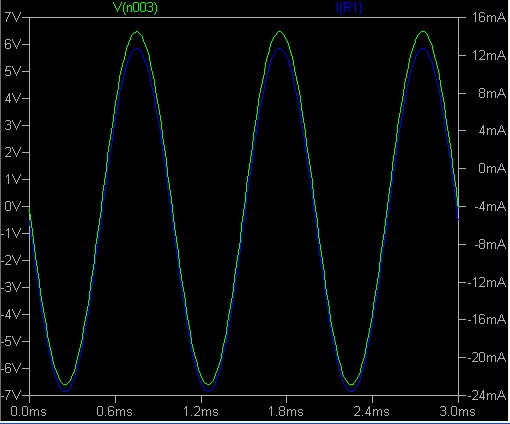The height and width of the screenshot is (424, 510).
Task: Click the I(R1) trace label
Action: point(349,7)
